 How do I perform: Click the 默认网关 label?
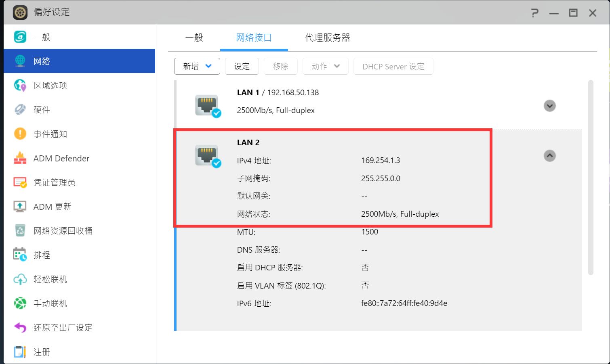pos(254,196)
